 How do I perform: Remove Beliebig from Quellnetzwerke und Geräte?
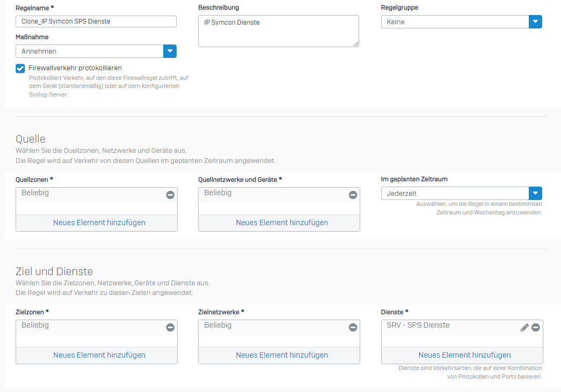click(x=353, y=195)
